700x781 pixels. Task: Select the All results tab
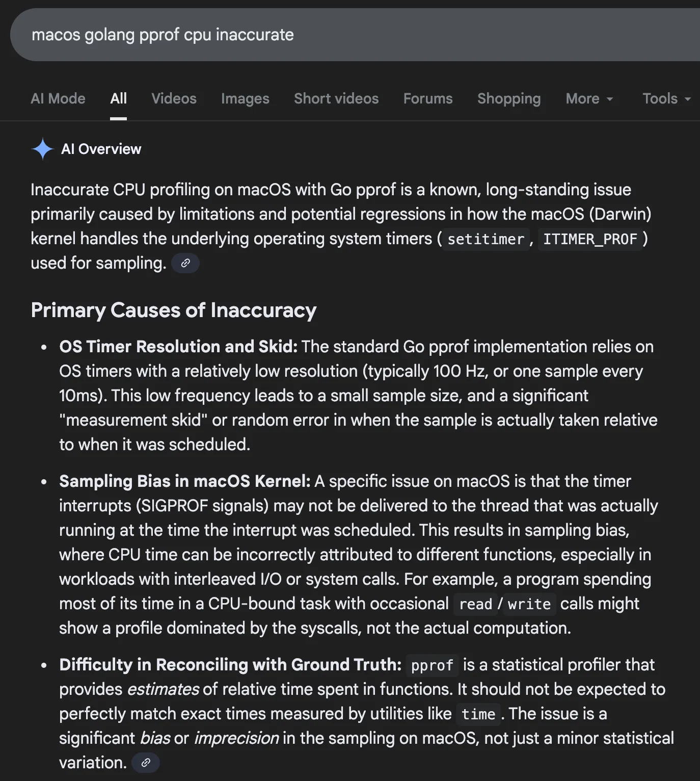(x=118, y=98)
